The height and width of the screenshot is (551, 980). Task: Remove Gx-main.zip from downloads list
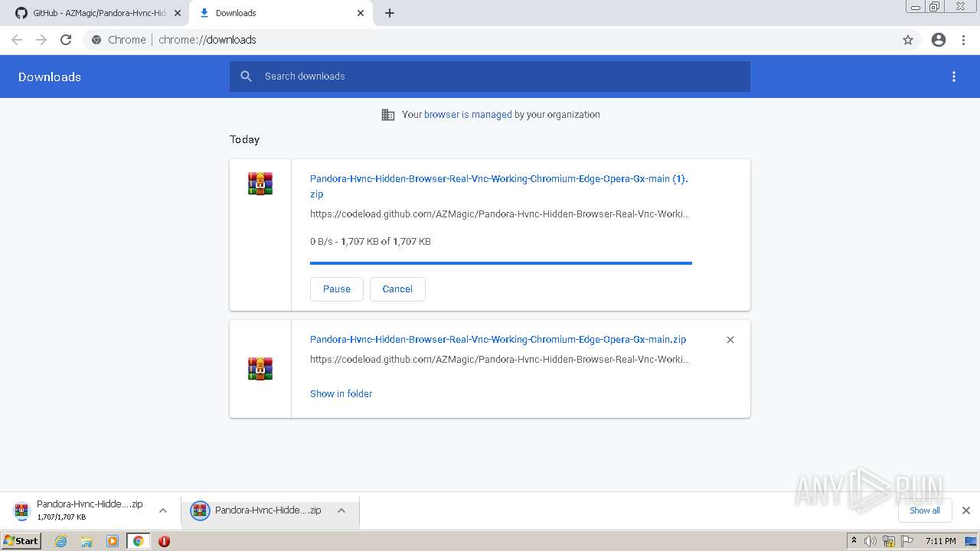(x=730, y=340)
